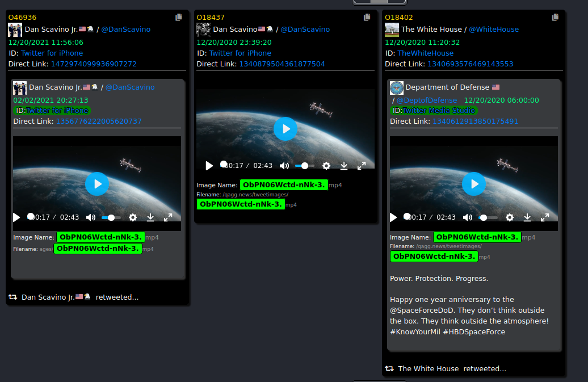Click the highlighted Image Name in O46936 card
The image size is (588, 382).
101,237
